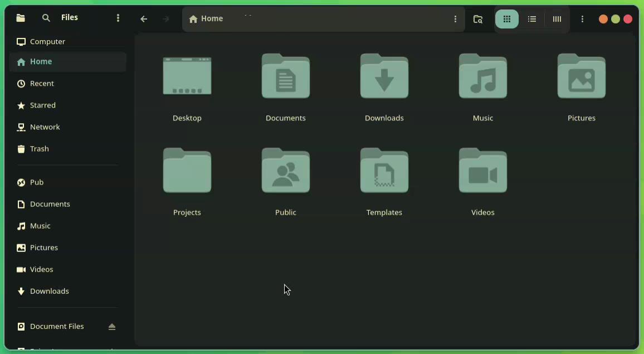Screen dimensions: 644x354
Task: Click the Desktop label under its folder
Action: [187, 118]
